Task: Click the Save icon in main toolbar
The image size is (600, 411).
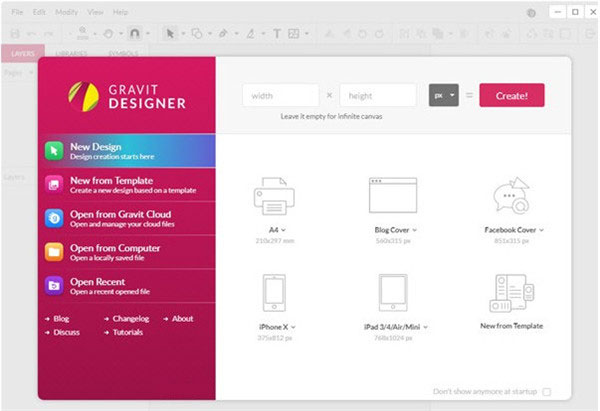Action: tap(15, 34)
